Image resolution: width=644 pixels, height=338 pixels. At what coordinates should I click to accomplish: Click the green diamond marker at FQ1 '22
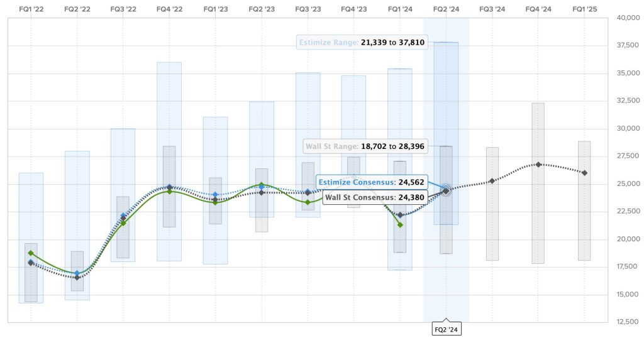pos(31,253)
